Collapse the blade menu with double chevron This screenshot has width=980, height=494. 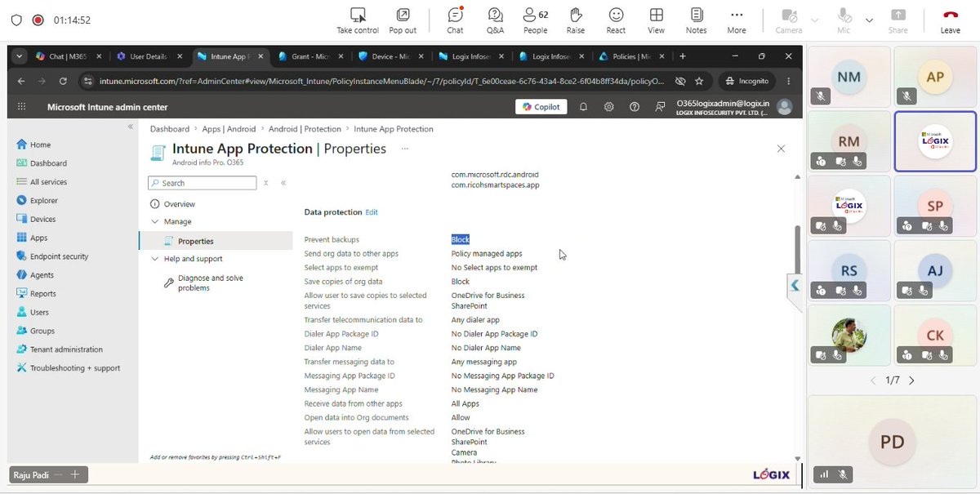point(283,183)
